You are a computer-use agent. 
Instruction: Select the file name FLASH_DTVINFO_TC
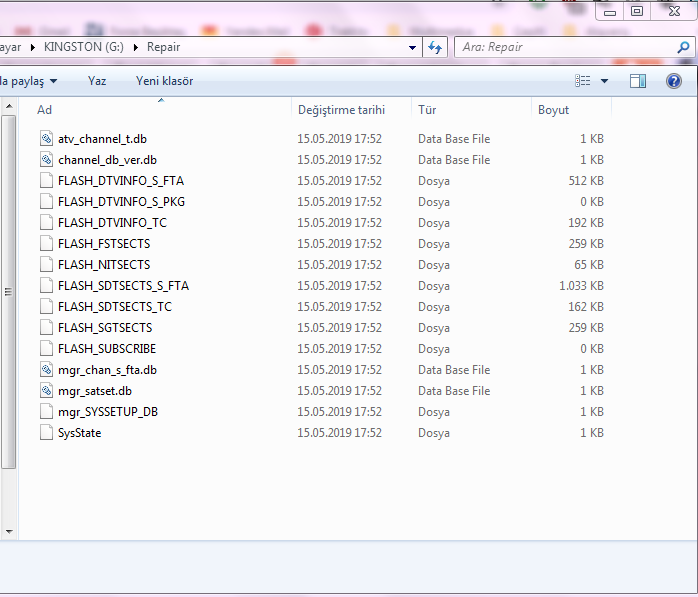[112, 223]
